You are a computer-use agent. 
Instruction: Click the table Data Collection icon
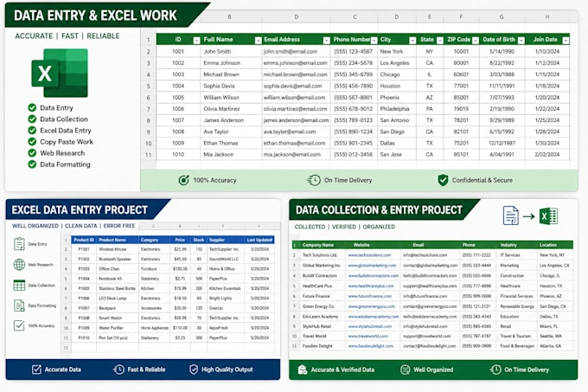[19, 285]
